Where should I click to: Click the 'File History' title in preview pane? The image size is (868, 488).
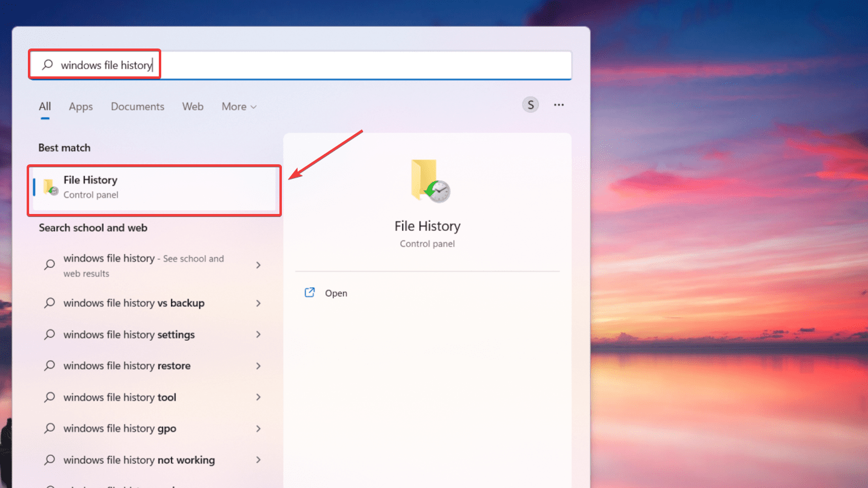click(x=427, y=226)
